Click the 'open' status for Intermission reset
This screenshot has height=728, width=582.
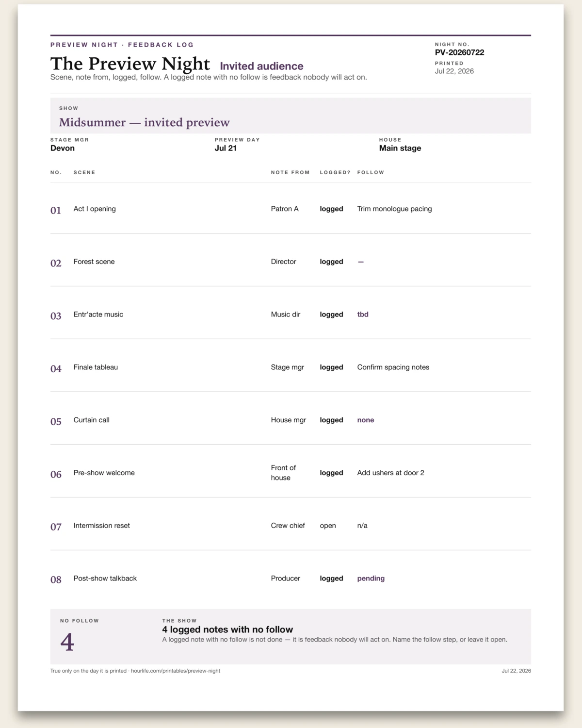coord(328,526)
